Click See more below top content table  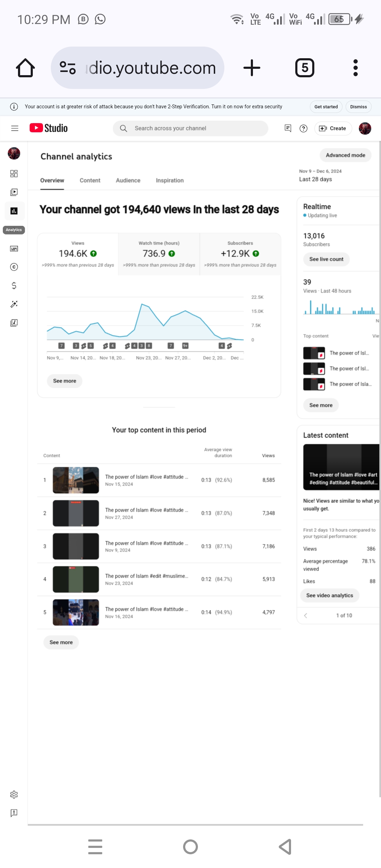point(61,643)
